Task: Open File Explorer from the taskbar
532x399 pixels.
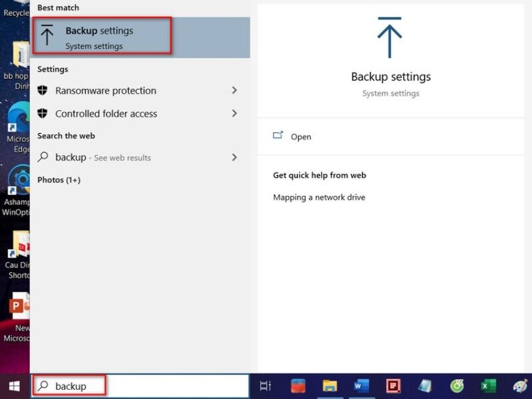Action: pos(329,386)
